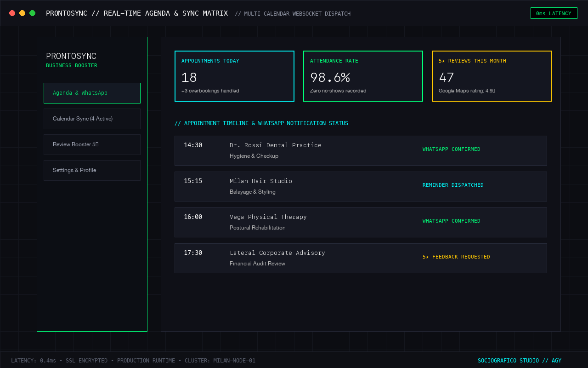Click 'Zero no-shows recorded' text
588x368 pixels.
(338, 91)
